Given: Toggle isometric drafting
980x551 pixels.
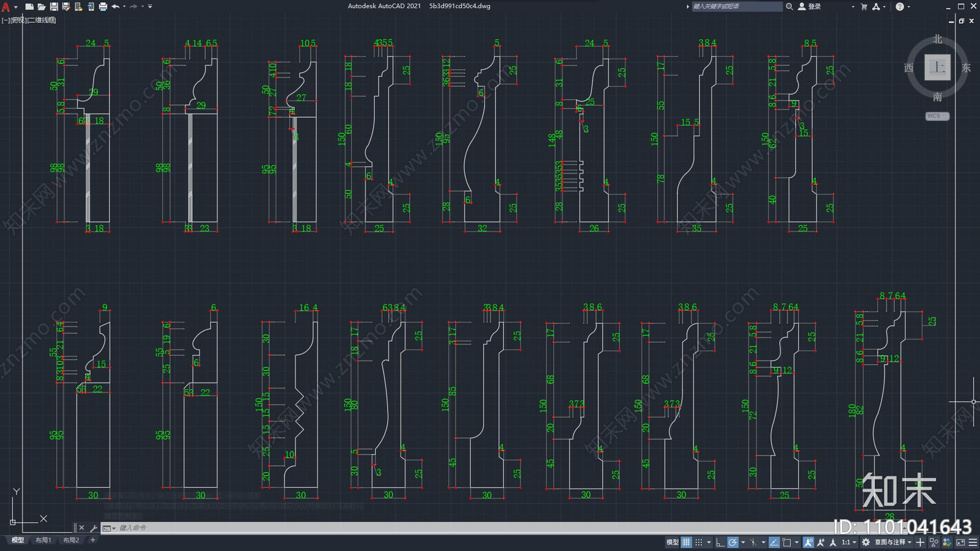Looking at the screenshot, I should [753, 542].
